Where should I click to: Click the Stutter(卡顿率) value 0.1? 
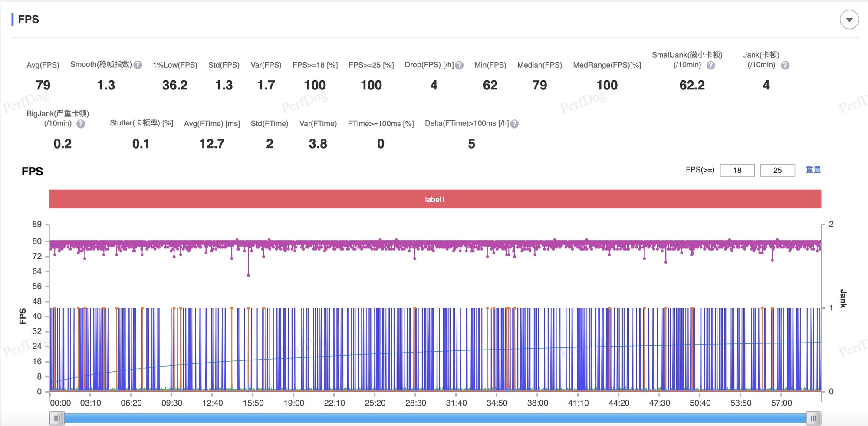coord(141,144)
